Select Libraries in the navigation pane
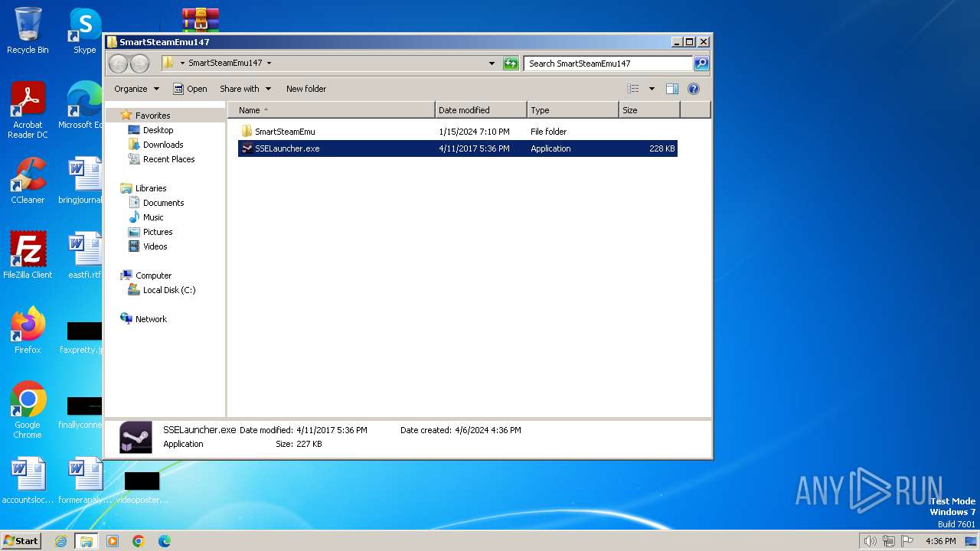 (151, 188)
